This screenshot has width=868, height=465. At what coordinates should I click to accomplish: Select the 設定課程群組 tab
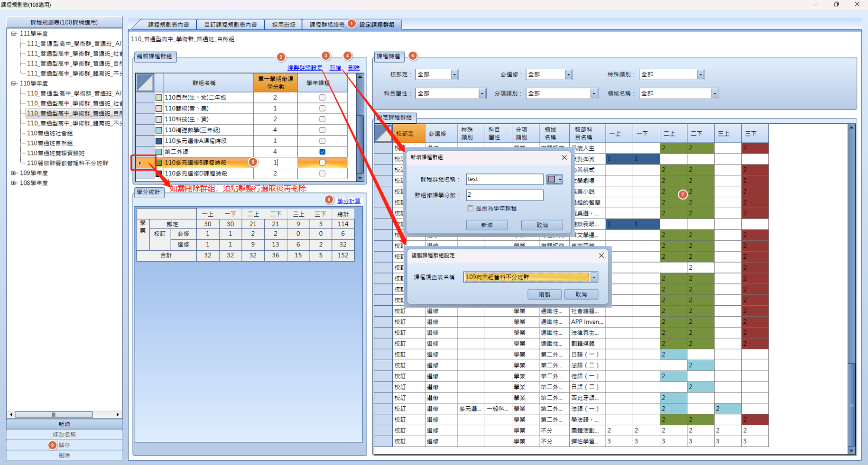click(x=377, y=25)
